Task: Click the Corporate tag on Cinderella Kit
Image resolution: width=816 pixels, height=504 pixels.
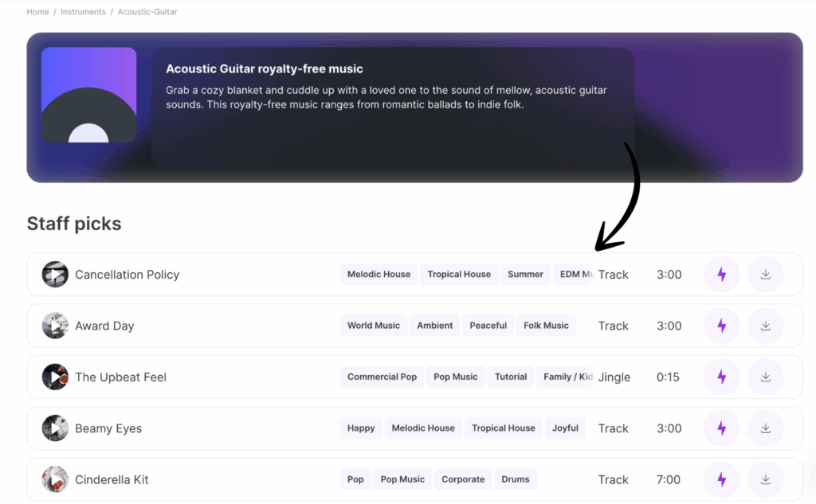Action: [x=462, y=479]
